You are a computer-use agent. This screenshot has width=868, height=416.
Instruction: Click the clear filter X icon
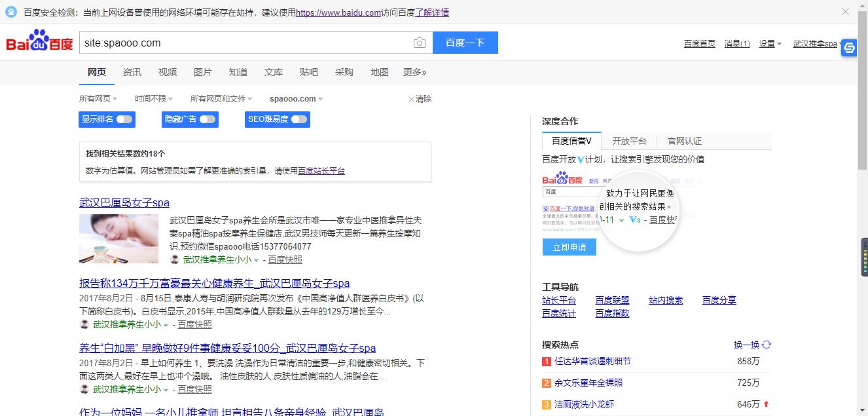(x=411, y=99)
